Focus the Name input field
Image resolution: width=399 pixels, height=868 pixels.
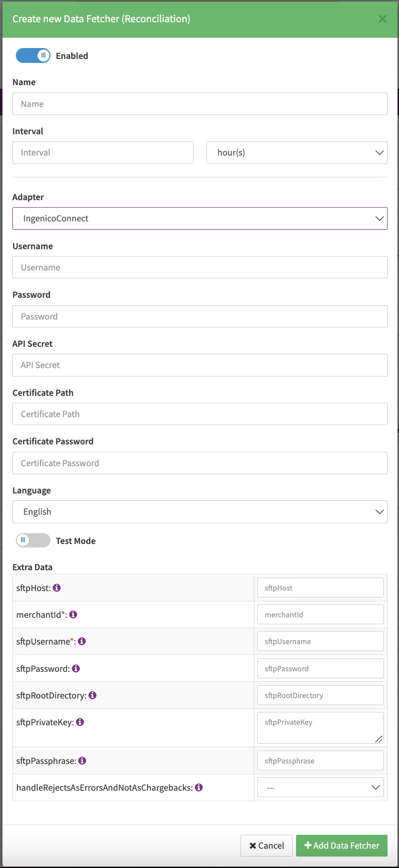coord(199,104)
